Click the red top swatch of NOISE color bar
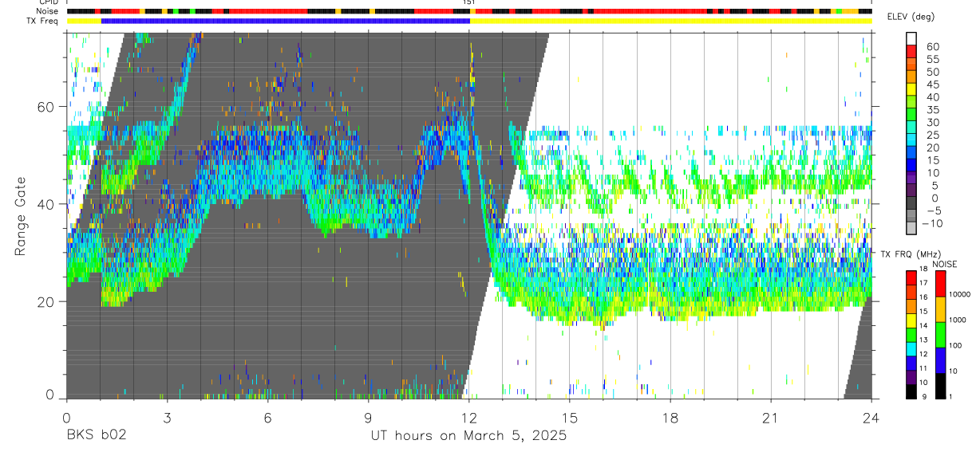This screenshot has height=452, width=980. coord(941,284)
